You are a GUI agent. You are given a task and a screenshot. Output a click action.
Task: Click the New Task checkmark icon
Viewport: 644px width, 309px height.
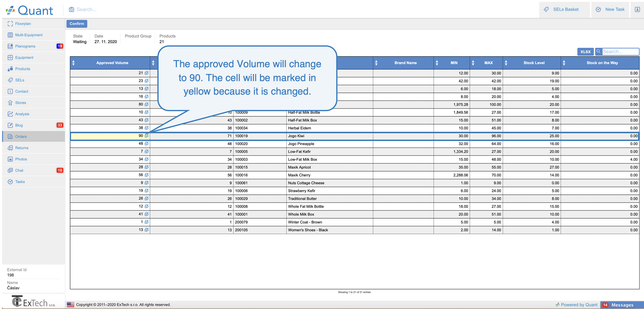tap(598, 9)
